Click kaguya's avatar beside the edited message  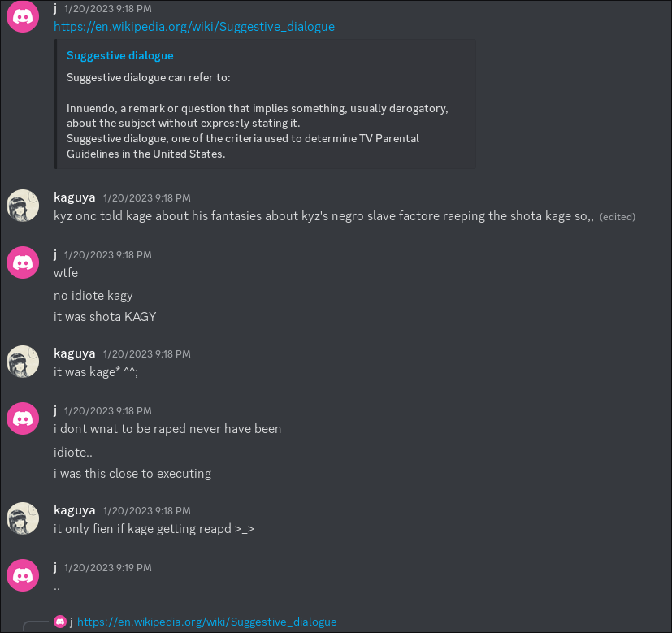click(x=23, y=206)
